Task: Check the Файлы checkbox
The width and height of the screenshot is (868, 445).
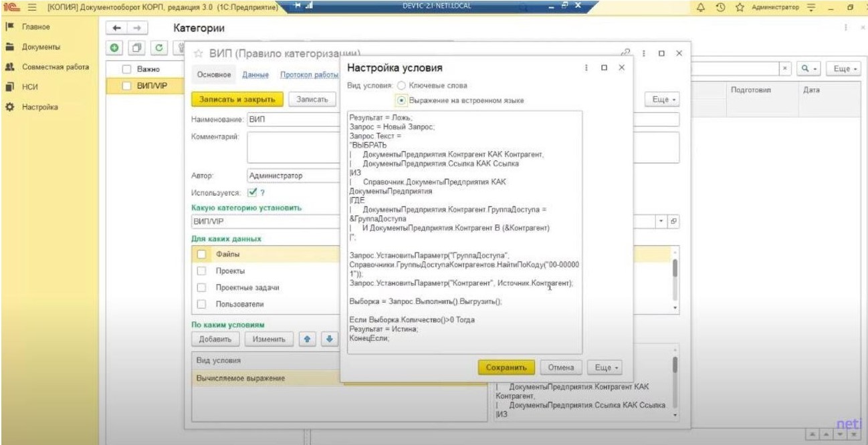Action: point(201,255)
